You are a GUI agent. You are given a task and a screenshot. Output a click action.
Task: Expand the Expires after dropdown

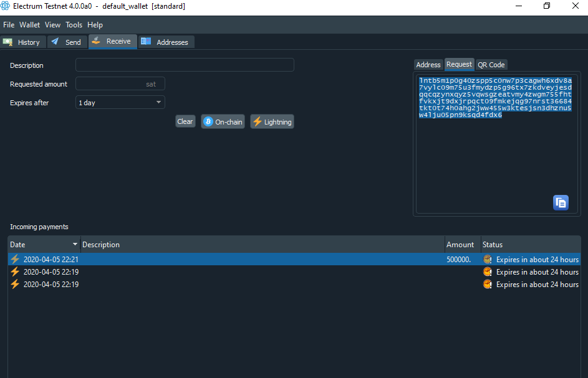click(x=120, y=102)
